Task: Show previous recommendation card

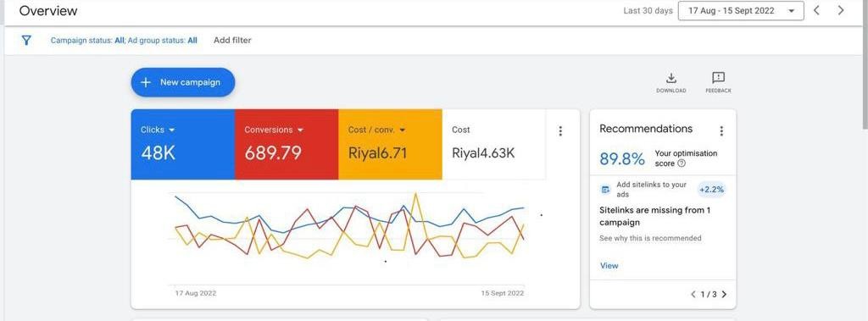Action: 693,295
